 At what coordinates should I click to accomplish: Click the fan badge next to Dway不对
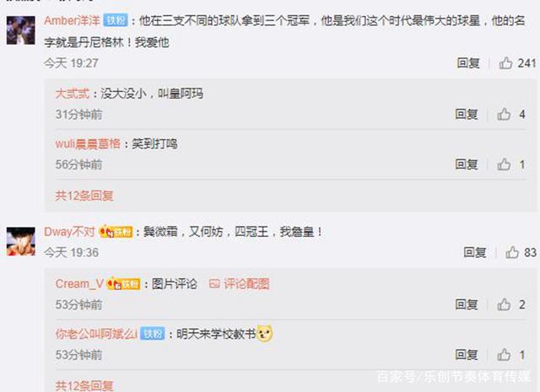[x=116, y=232]
